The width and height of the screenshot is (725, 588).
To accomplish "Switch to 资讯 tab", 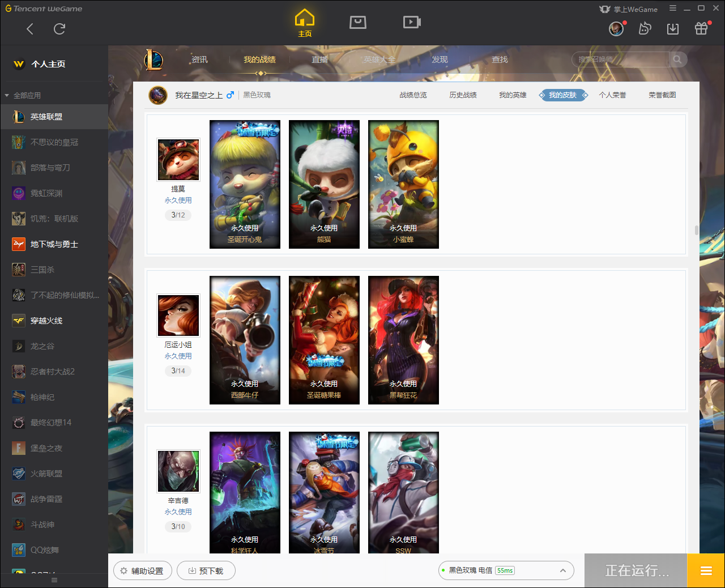I will tap(199, 59).
